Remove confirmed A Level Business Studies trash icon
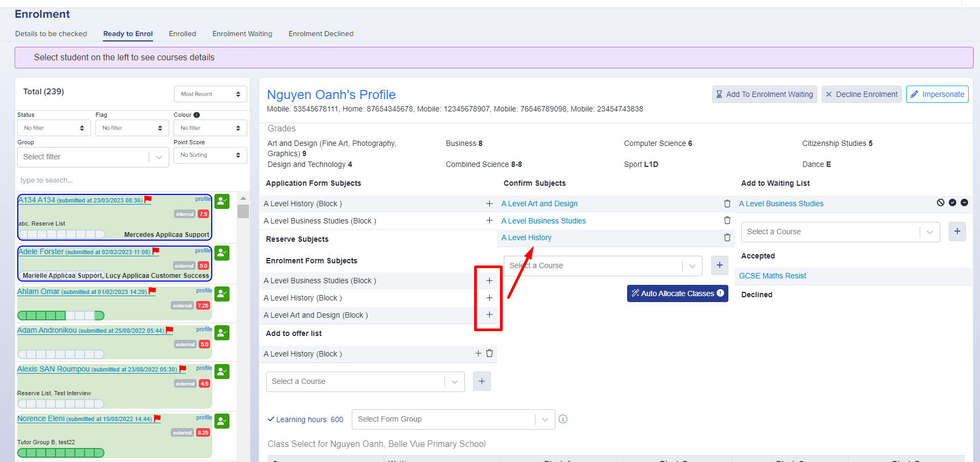This screenshot has width=980, height=462. click(727, 220)
